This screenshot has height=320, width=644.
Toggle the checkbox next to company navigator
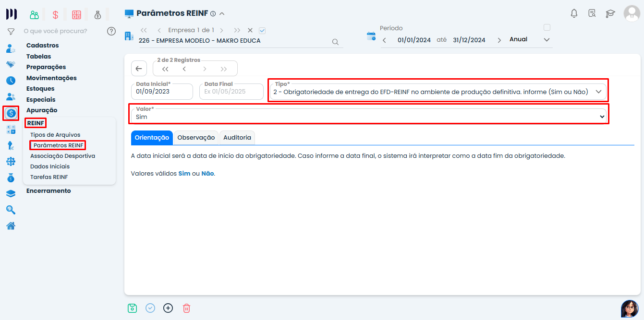[262, 30]
